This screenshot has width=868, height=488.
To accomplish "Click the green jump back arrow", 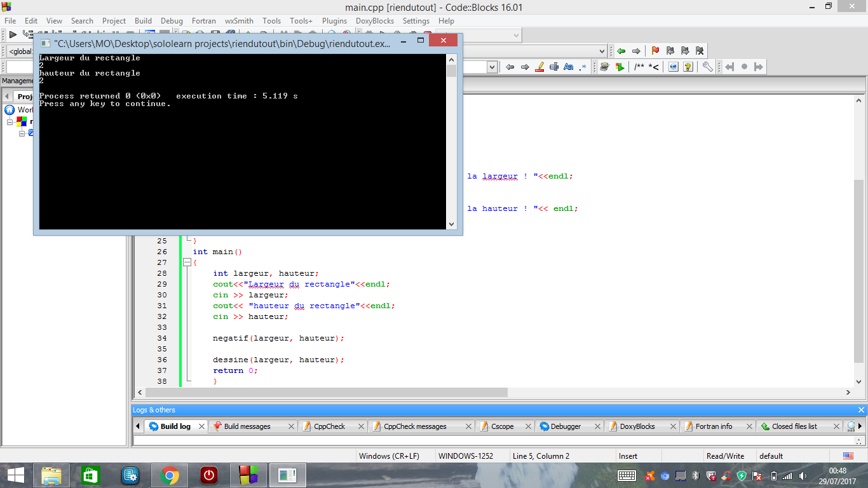I will 621,51.
